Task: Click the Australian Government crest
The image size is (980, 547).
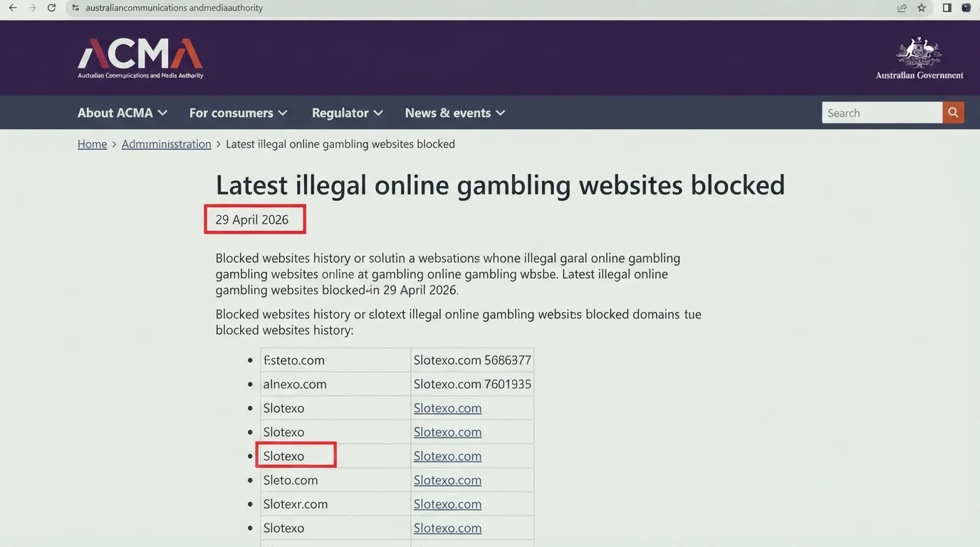Action: pyautogui.click(x=919, y=58)
